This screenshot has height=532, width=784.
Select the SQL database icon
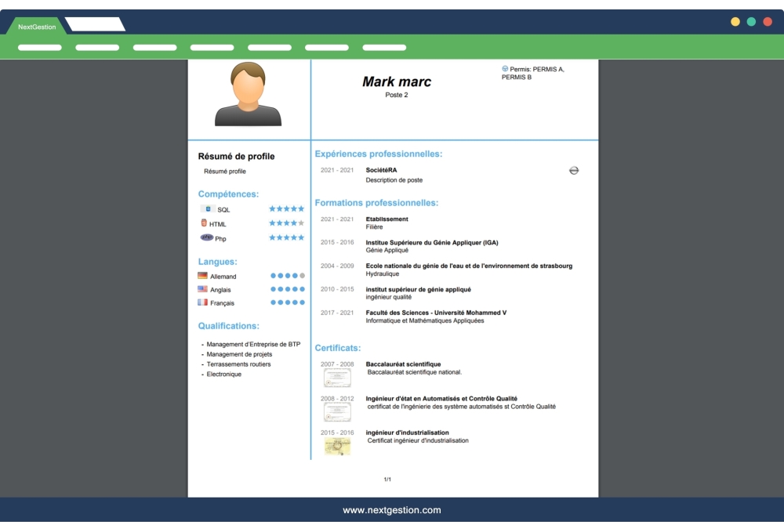tap(207, 208)
